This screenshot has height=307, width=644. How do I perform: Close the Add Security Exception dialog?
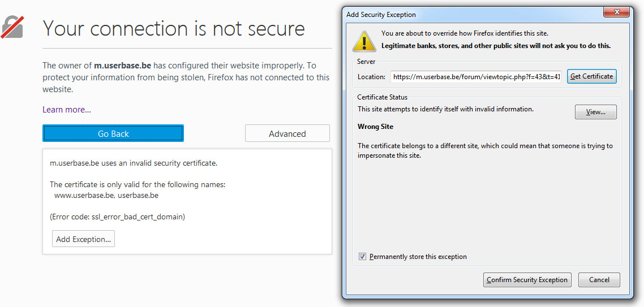tap(616, 13)
